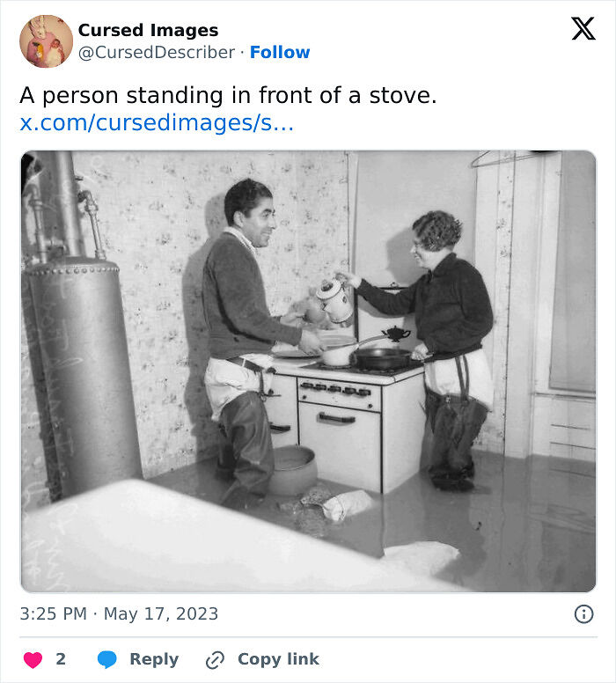This screenshot has width=616, height=683.
Task: Follow the CursedDescriber account
Action: coord(280,53)
